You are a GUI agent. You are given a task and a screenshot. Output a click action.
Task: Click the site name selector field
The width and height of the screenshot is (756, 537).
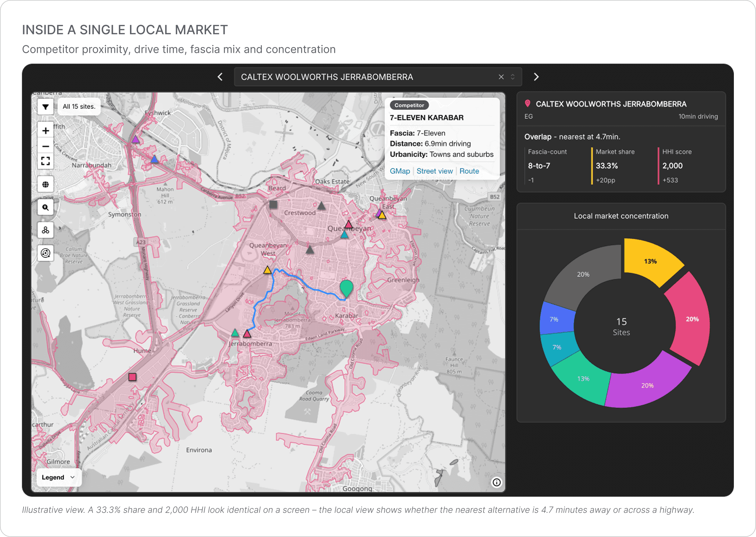[378, 77]
